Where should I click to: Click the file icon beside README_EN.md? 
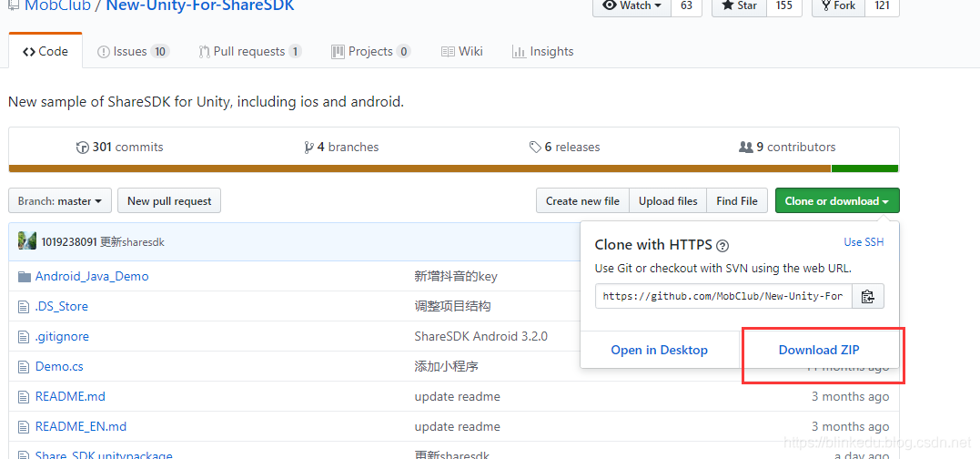pyautogui.click(x=24, y=426)
